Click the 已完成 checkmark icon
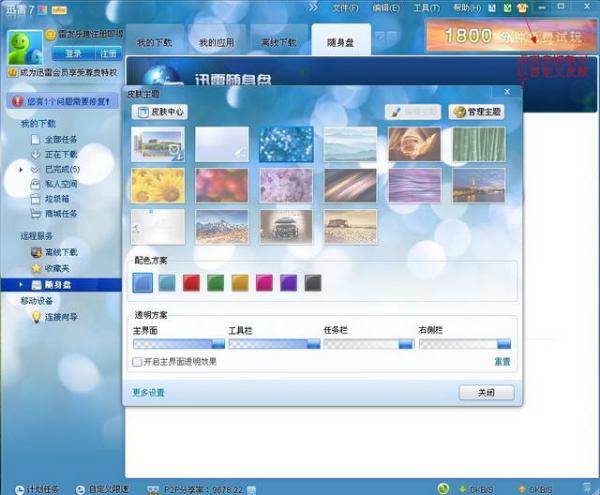600x495 pixels. [x=35, y=169]
